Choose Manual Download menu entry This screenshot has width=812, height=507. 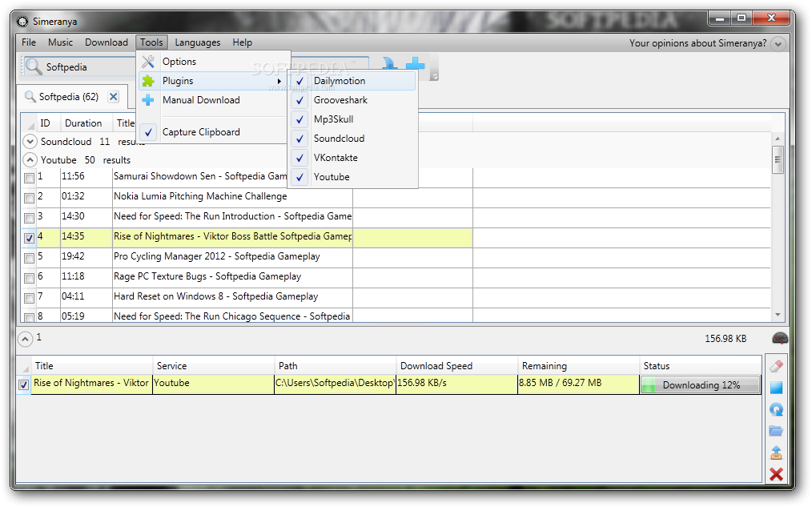pos(212,100)
